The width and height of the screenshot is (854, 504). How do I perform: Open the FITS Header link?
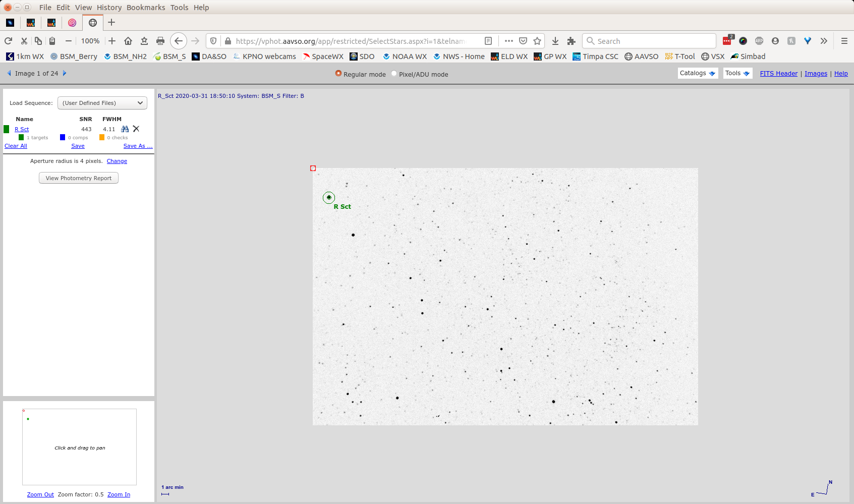[778, 74]
